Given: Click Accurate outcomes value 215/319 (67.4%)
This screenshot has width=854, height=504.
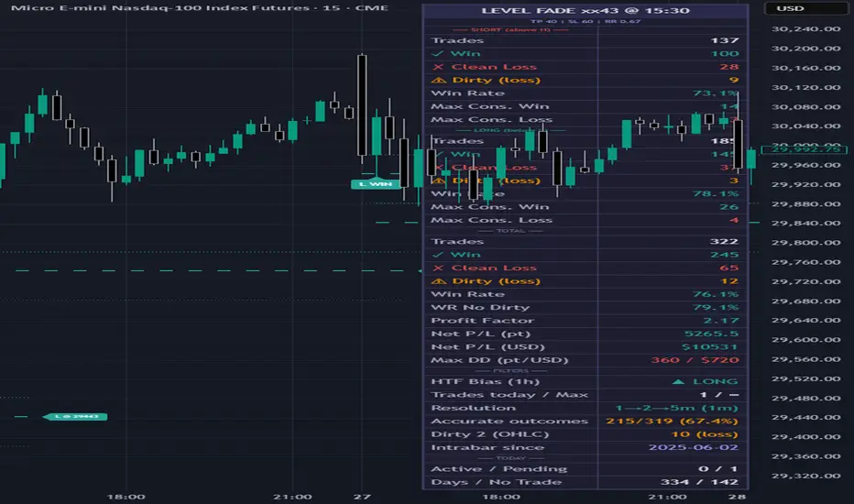Looking at the screenshot, I should 672,421.
